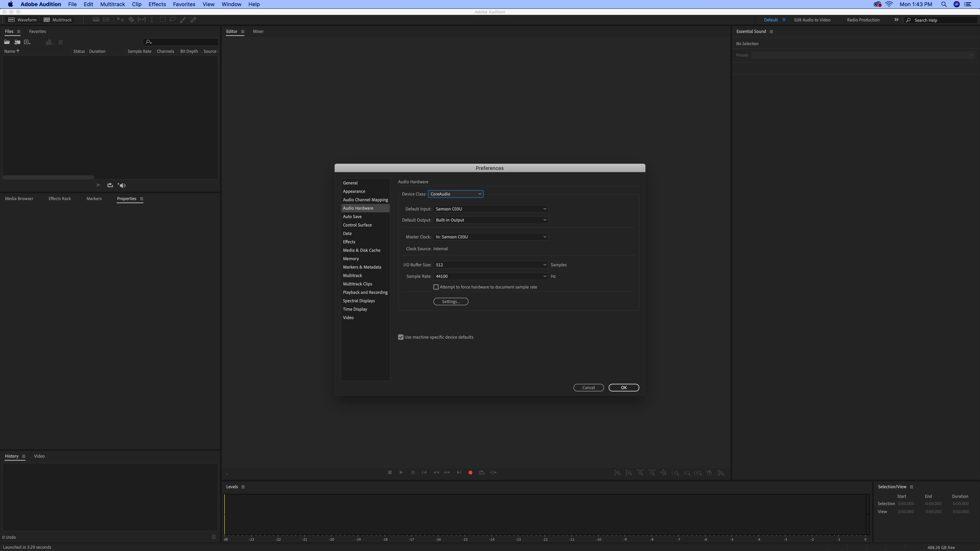Select Playback and Recording preferences category
This screenshot has height=551, width=980.
[x=365, y=292]
